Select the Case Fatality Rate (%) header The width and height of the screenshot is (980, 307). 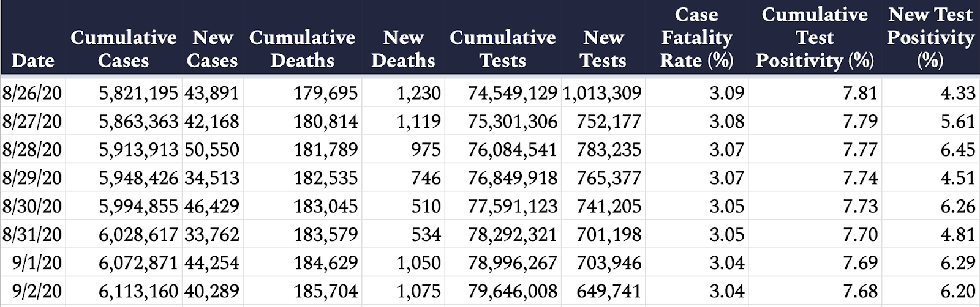[696, 37]
